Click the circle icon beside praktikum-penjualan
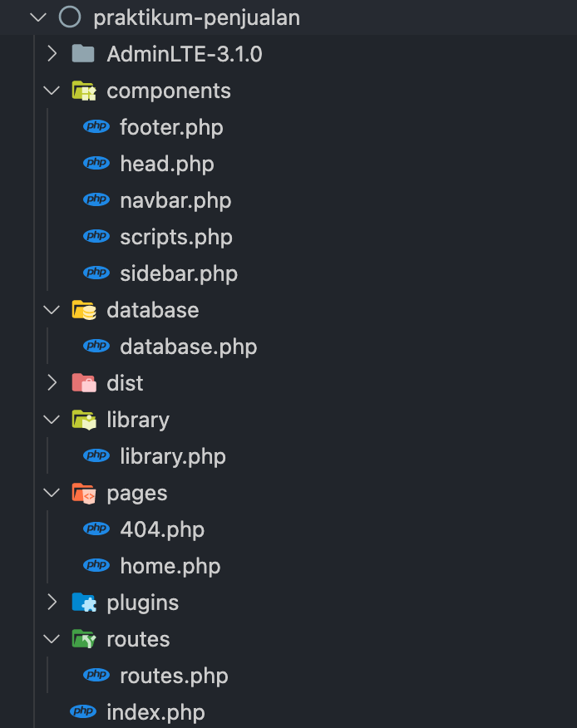The image size is (577, 728). [x=70, y=17]
